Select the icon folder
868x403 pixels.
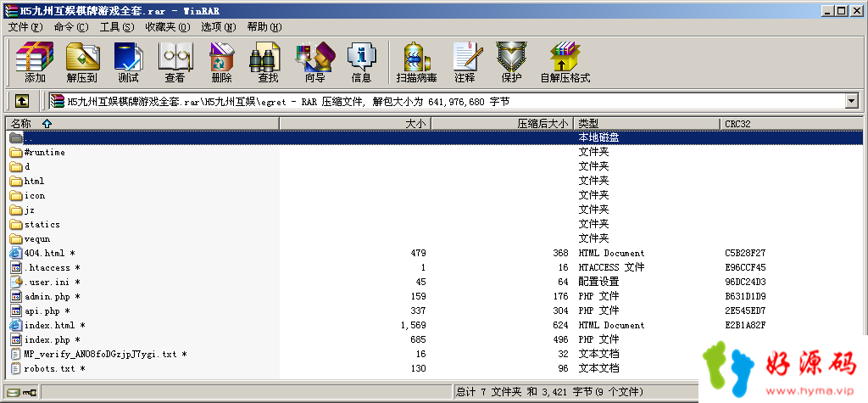(x=35, y=195)
